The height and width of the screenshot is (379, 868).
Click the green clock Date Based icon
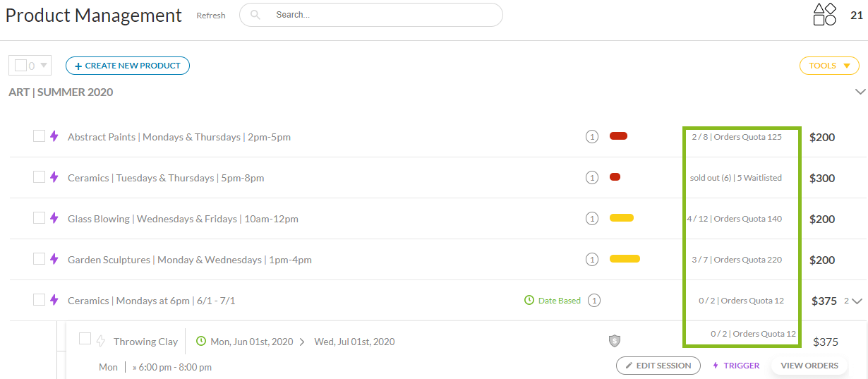[x=529, y=301]
